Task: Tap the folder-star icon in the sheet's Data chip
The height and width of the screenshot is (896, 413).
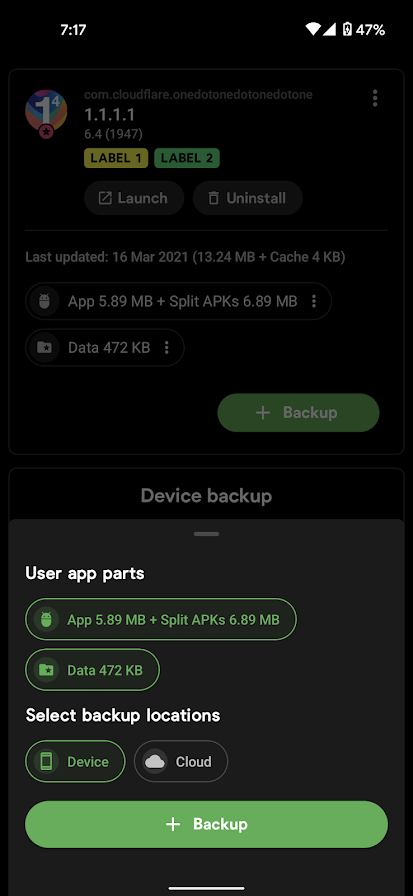Action: click(x=46, y=670)
